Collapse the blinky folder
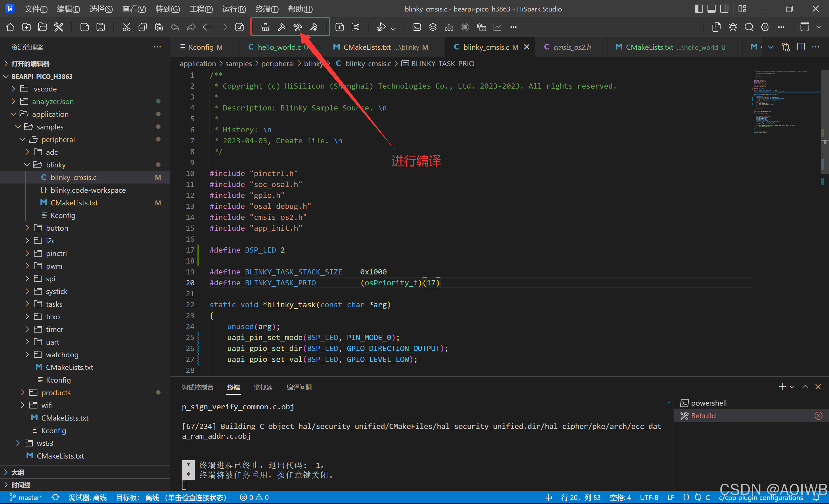Viewport: 829px width, 504px height. pos(56,165)
